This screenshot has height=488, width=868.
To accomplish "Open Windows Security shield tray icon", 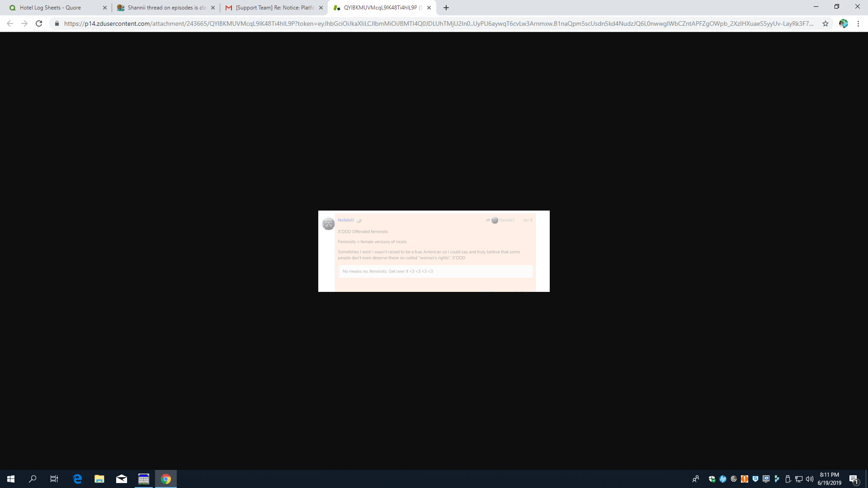I will [712, 479].
